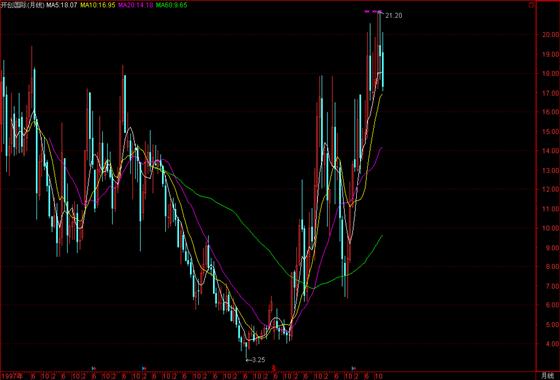Click the stock name title with (月线)

click(x=23, y=5)
